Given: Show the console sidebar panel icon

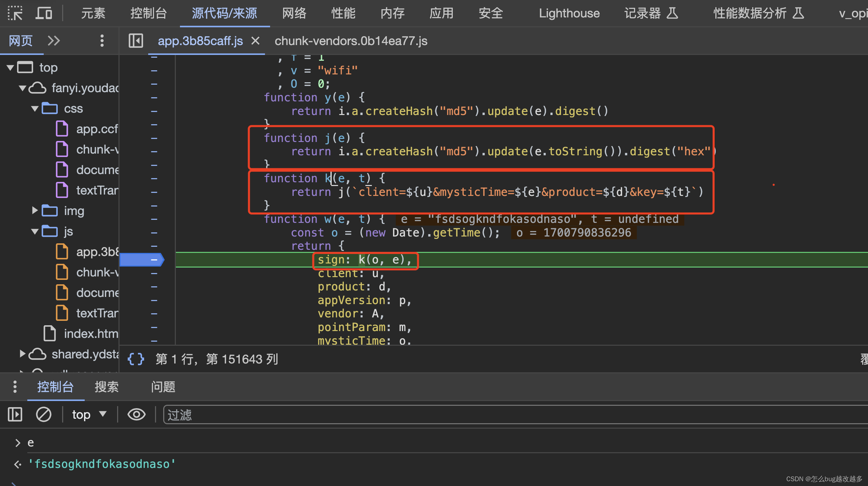Looking at the screenshot, I should click(15, 414).
